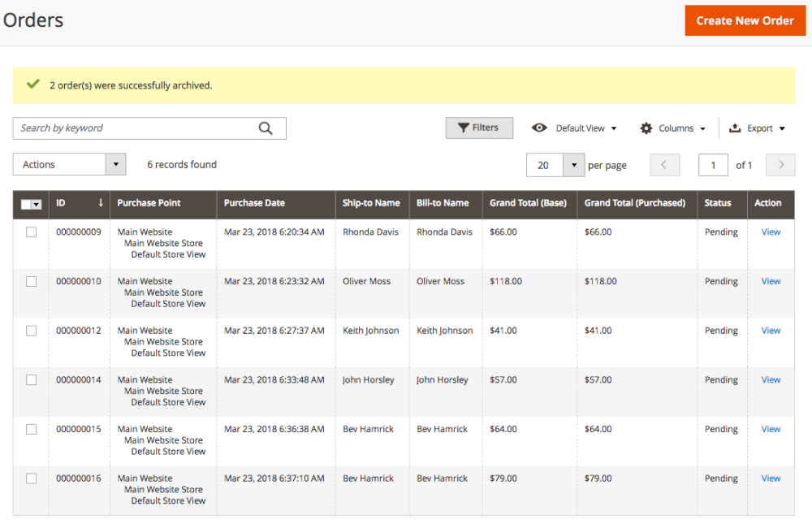Open the Filters button

pyautogui.click(x=480, y=128)
